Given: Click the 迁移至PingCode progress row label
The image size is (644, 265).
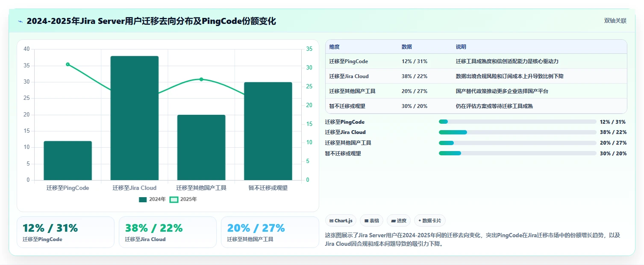Looking at the screenshot, I should click(x=344, y=122).
